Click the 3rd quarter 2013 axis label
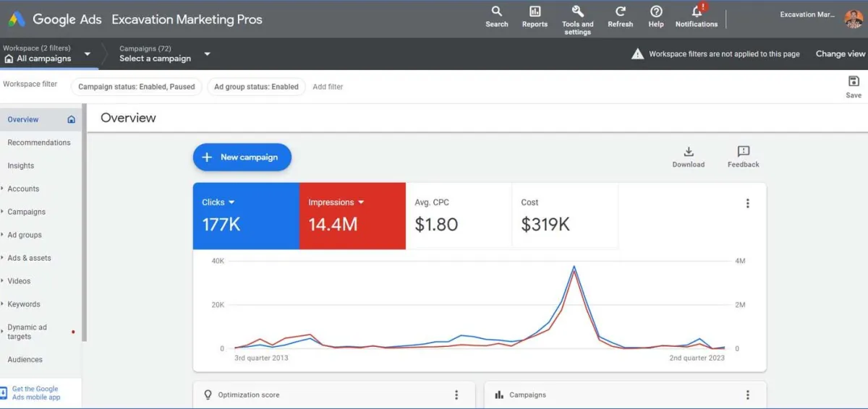Screen dimensions: 868x409 pyautogui.click(x=261, y=358)
